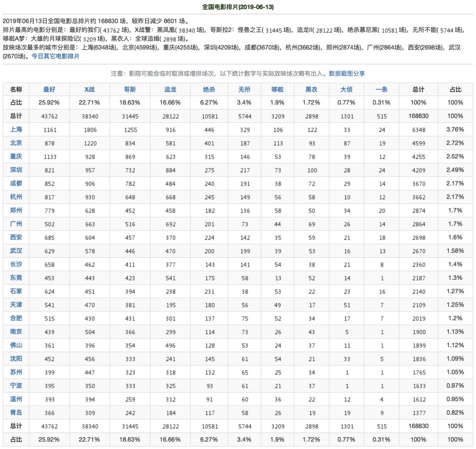Click Changsha's total value 2360
Screen dimensions: 476x449
coord(419,265)
